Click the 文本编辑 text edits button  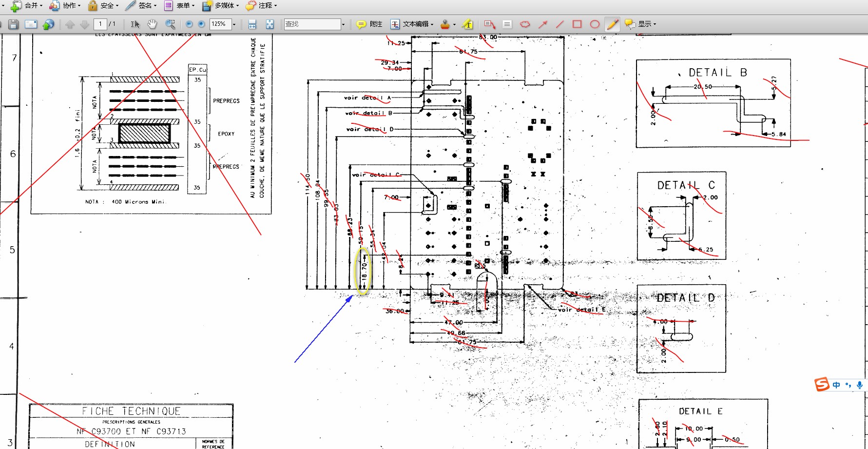point(409,24)
